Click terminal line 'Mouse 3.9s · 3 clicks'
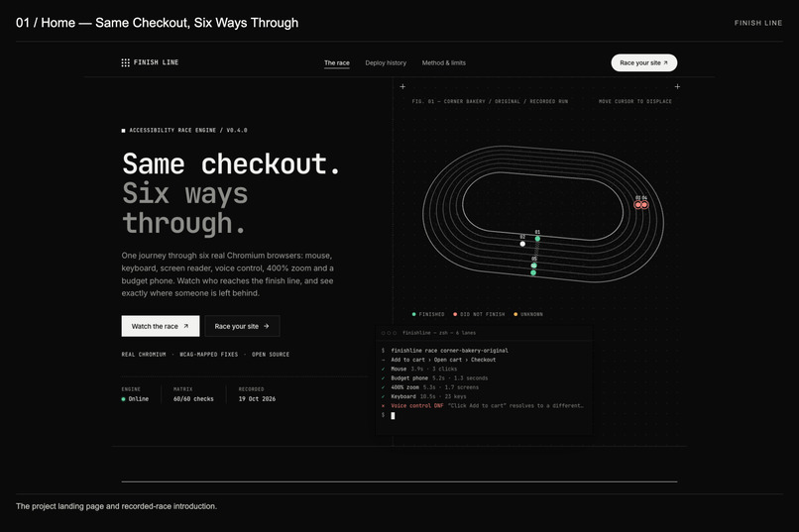The width and height of the screenshot is (799, 532). tap(424, 369)
